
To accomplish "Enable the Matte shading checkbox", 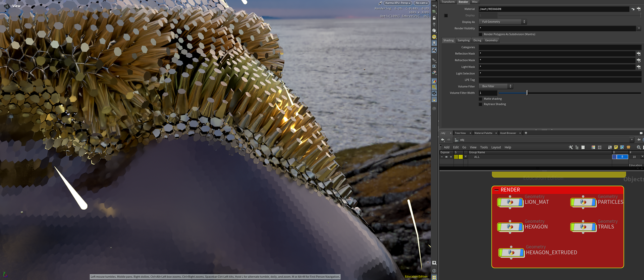I will pos(480,99).
